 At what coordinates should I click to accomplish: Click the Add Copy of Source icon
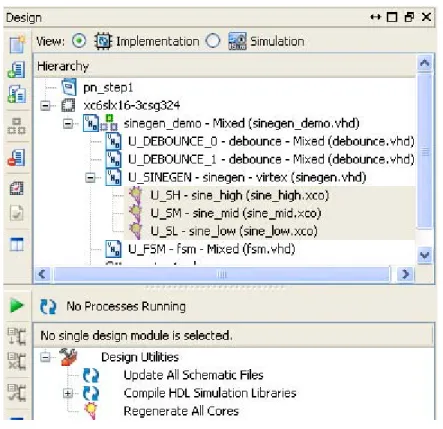(17, 94)
